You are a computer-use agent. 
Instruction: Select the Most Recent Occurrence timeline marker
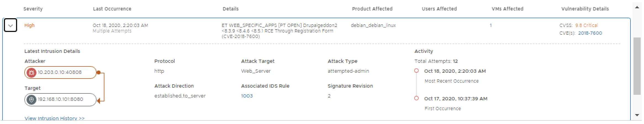[416, 71]
